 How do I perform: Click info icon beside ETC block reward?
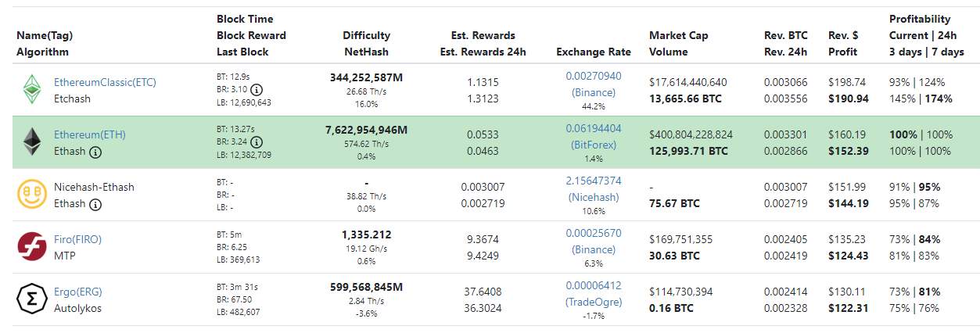256,89
